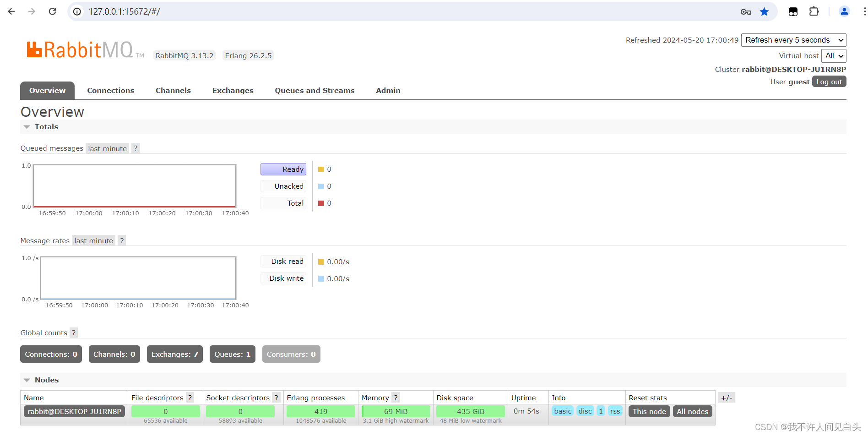
Task: Change Message rates last minute range
Action: point(93,240)
